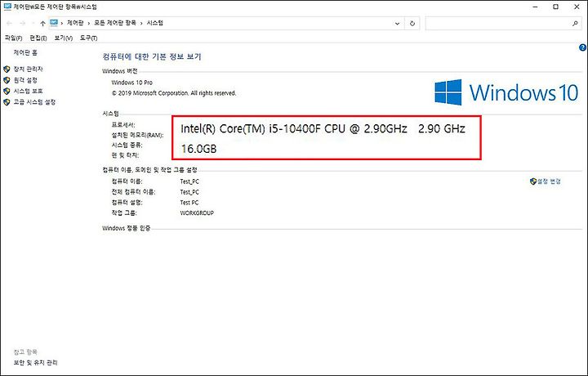Click the 프로세서 label
Image resolution: width=588 pixels, height=376 pixels.
point(123,124)
